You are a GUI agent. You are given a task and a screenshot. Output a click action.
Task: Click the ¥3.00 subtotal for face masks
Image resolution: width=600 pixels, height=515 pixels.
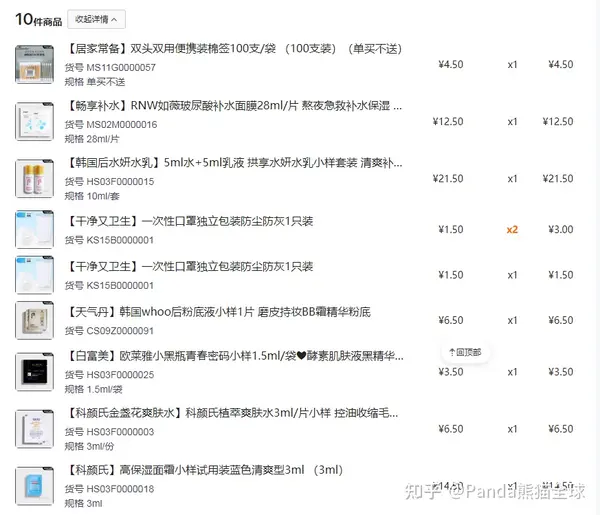(561, 230)
